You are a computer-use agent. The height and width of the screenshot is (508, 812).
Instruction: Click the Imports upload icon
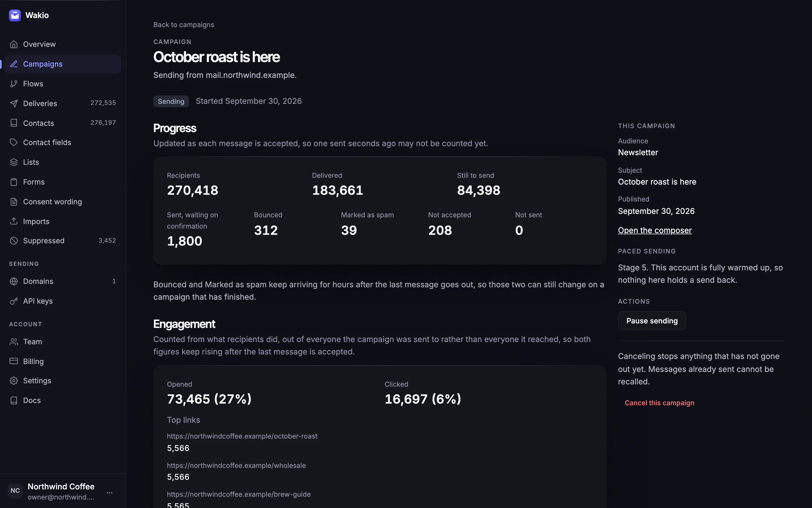(14, 221)
